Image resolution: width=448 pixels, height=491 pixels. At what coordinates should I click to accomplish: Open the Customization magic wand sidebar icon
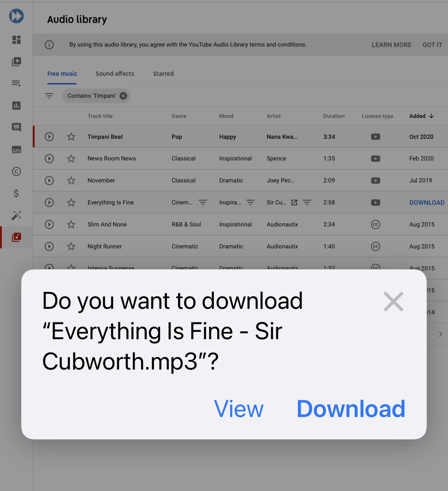pyautogui.click(x=16, y=215)
